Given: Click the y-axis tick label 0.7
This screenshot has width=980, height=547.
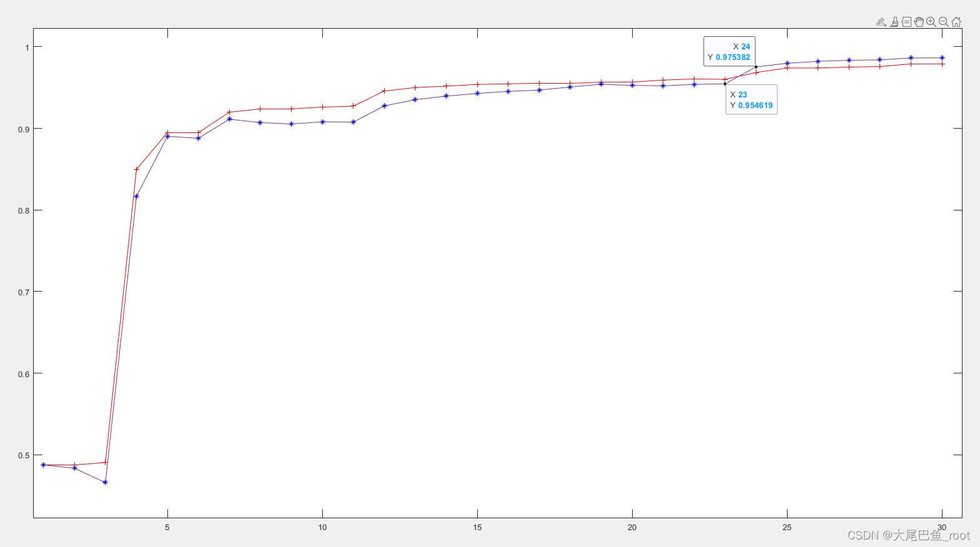Looking at the screenshot, I should [x=24, y=292].
